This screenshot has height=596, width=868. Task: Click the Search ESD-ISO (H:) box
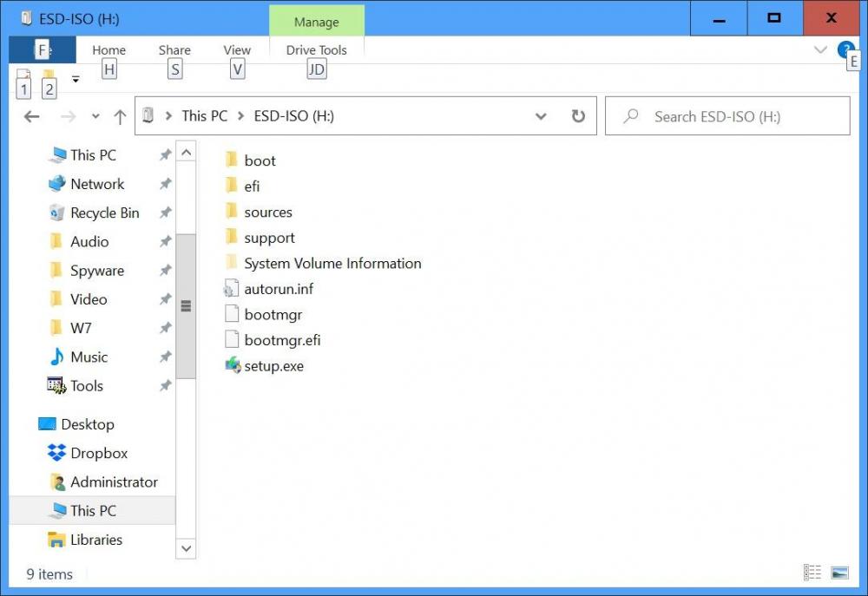727,116
